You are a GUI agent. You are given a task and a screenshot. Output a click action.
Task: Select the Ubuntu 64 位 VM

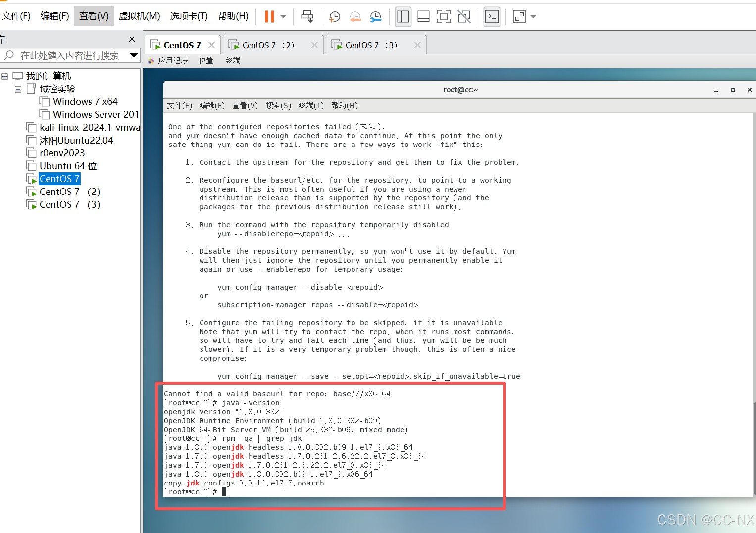68,166
